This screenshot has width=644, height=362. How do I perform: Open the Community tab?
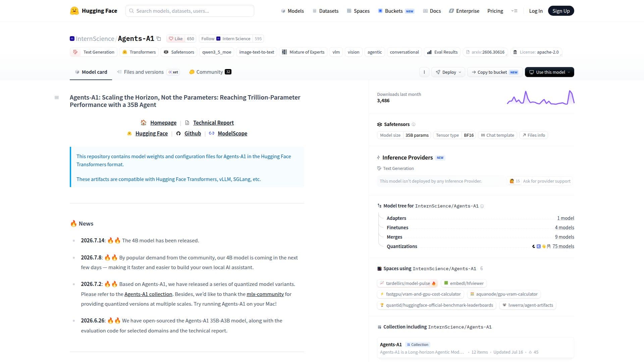(210, 72)
